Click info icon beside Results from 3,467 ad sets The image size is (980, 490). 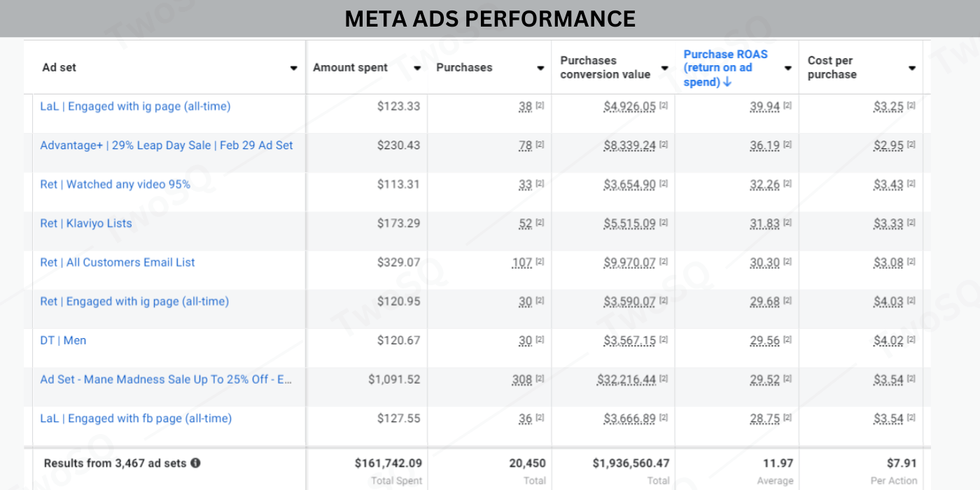tap(195, 463)
